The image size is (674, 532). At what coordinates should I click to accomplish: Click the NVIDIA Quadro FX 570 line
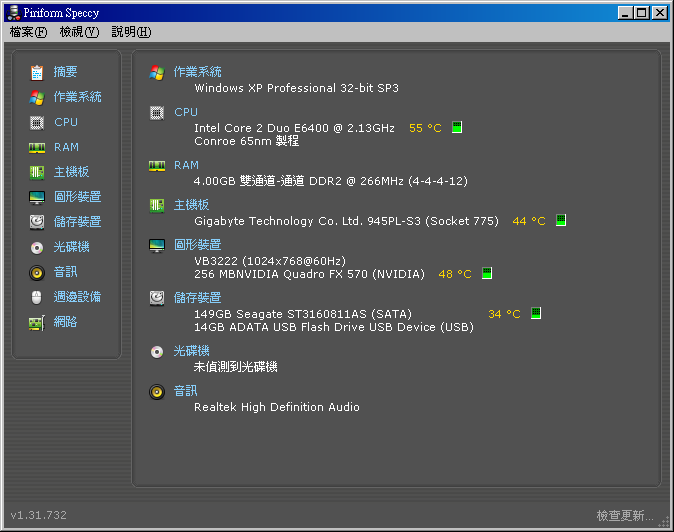(x=309, y=274)
